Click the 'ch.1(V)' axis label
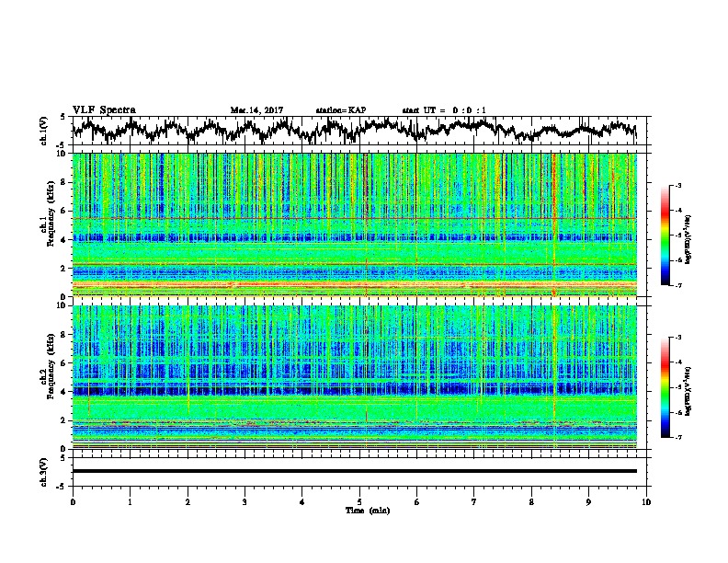The image size is (728, 563). coord(44,131)
